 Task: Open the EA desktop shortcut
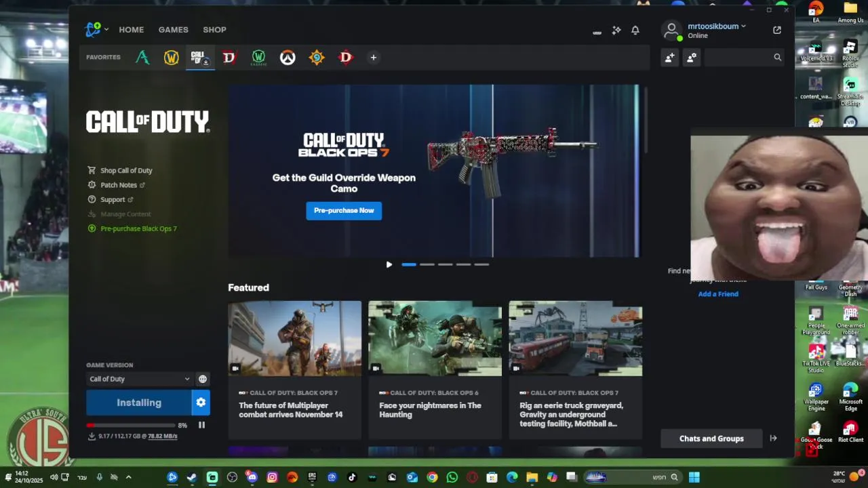coord(816,12)
